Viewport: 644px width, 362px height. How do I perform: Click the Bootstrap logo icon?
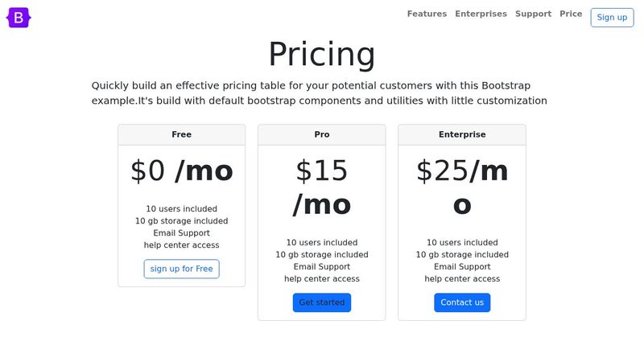pyautogui.click(x=19, y=17)
